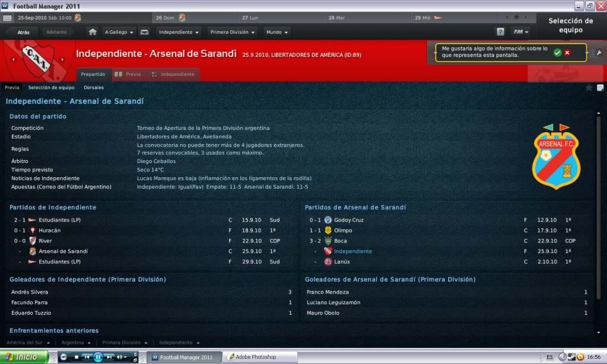Open the wrench customization icon
The width and height of the screenshot is (607, 364).
point(599,53)
